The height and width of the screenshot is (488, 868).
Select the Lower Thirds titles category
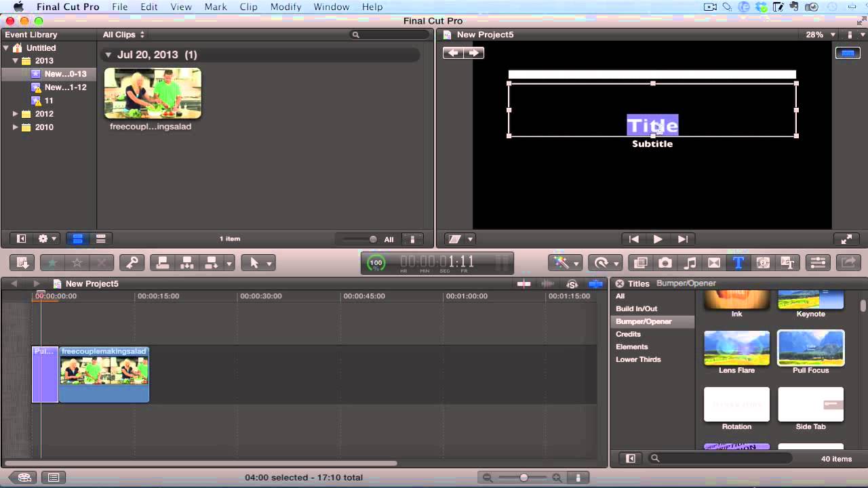pyautogui.click(x=638, y=360)
